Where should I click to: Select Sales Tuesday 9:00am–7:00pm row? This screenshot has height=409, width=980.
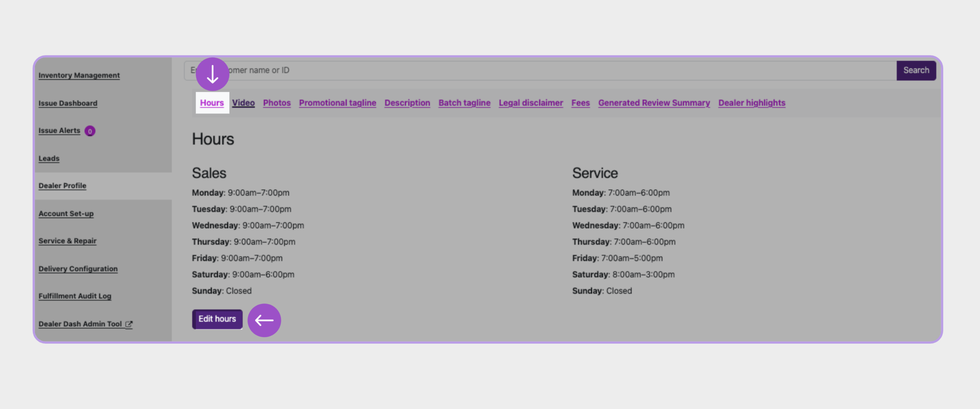[x=242, y=209]
